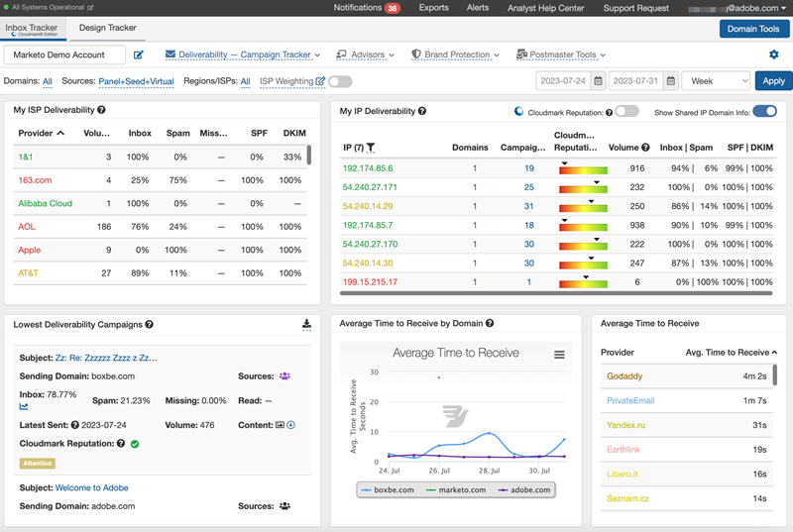This screenshot has height=532, width=793.
Task: Open the inbox trend chart icon
Action: pos(24,406)
